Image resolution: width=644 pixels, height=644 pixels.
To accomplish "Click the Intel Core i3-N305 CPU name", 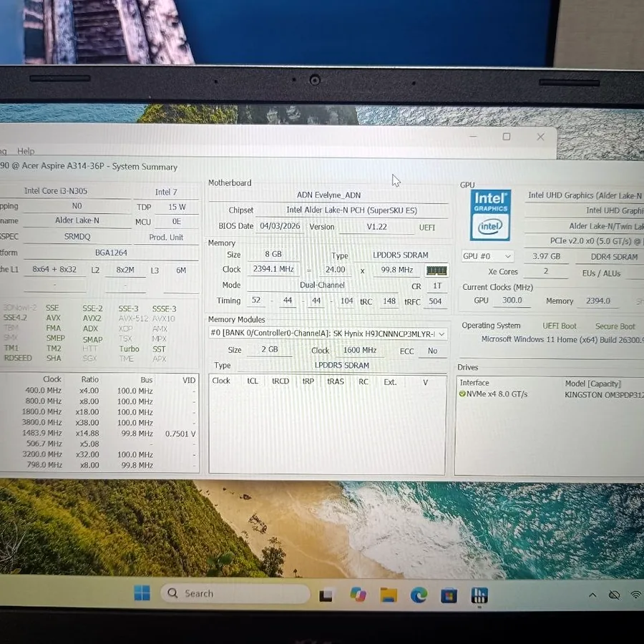I will [56, 191].
